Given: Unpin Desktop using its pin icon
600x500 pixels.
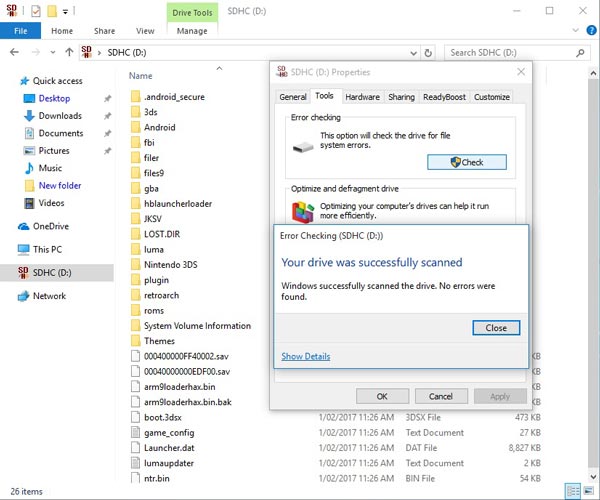Looking at the screenshot, I should tap(108, 99).
